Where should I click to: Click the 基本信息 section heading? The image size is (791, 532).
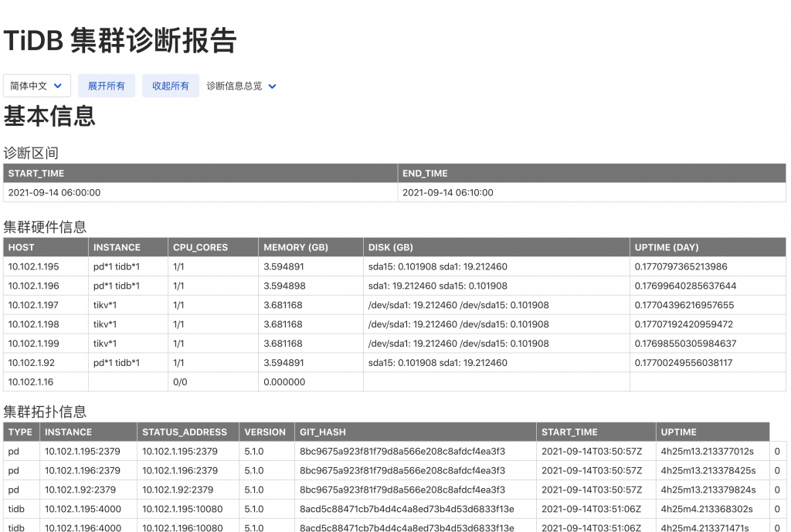(x=49, y=116)
